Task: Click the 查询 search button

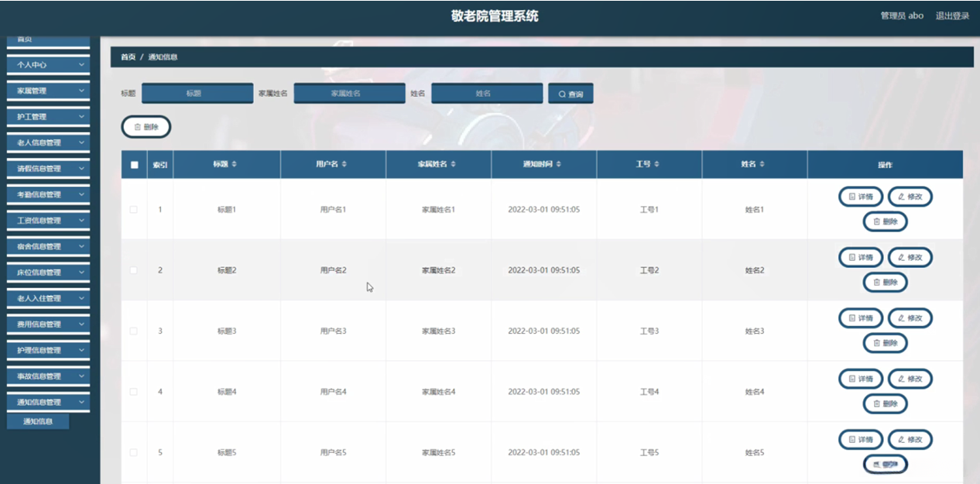Action: coord(571,94)
